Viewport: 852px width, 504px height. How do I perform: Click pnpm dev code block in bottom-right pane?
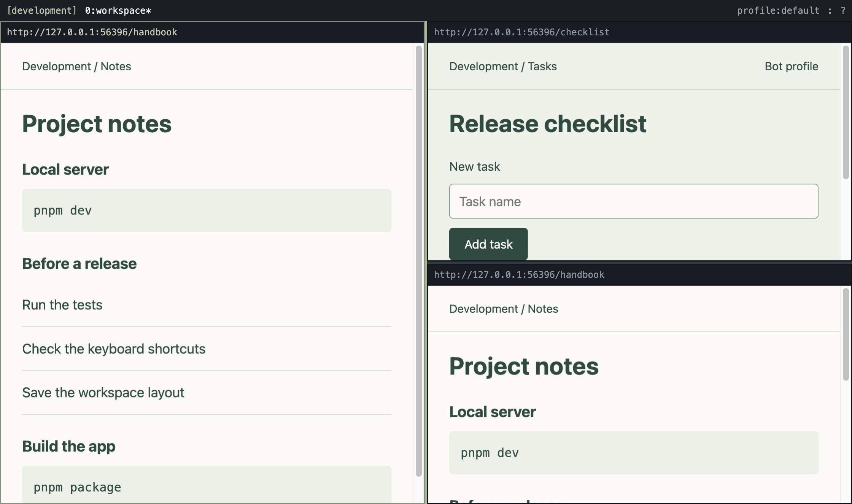tap(633, 453)
